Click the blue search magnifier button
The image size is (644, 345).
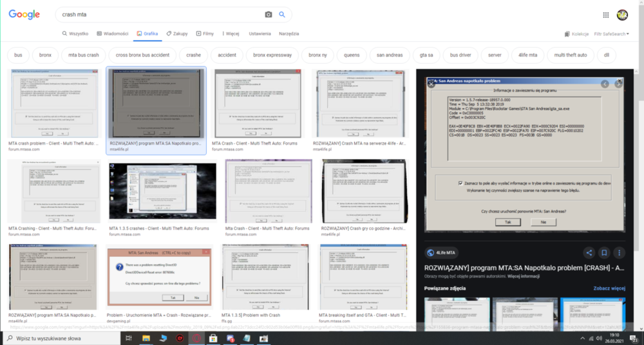pyautogui.click(x=282, y=15)
